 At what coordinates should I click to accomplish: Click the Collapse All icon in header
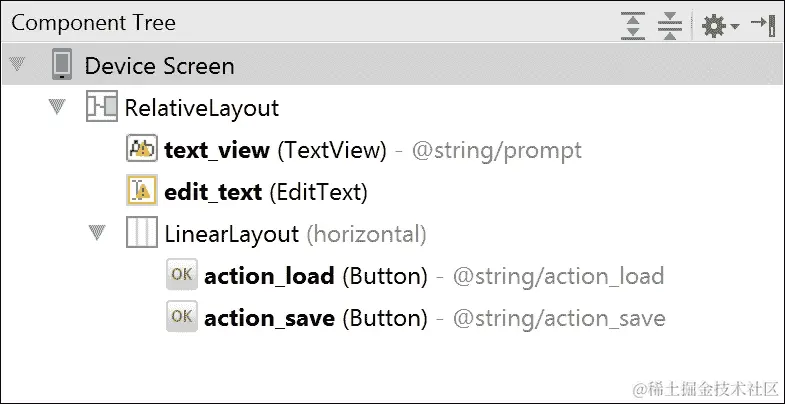click(669, 24)
